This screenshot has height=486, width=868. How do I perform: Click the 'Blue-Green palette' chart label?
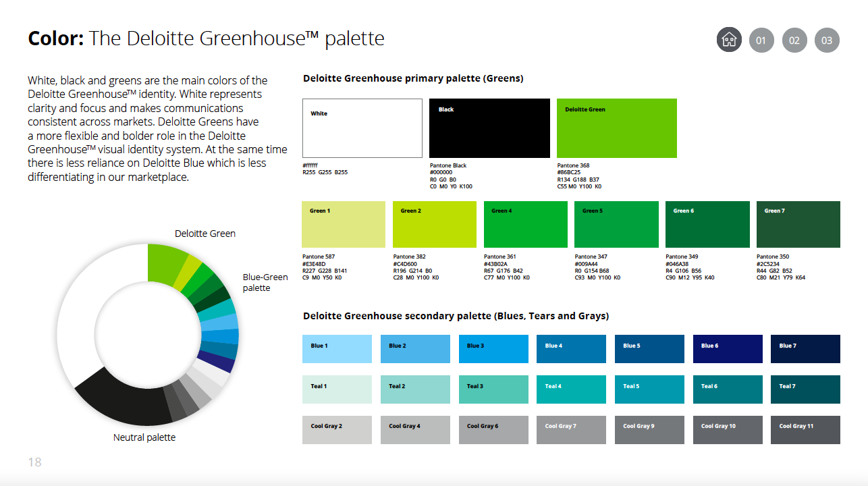coord(265,283)
